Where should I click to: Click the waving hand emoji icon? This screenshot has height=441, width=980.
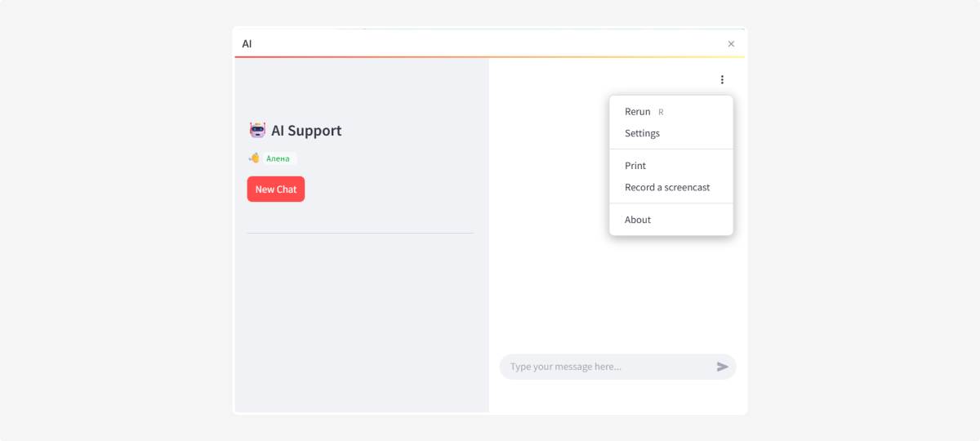254,158
